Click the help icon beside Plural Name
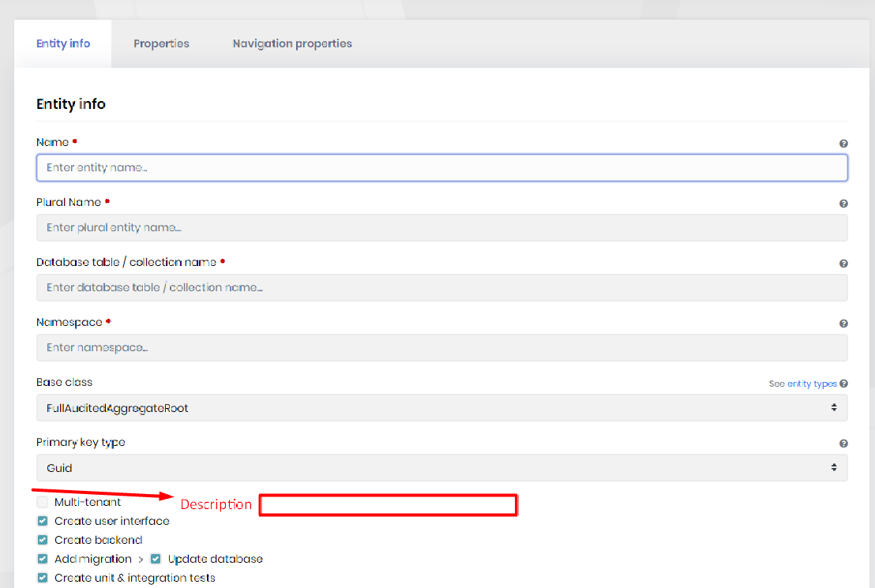The width and height of the screenshot is (875, 588). coord(843,204)
